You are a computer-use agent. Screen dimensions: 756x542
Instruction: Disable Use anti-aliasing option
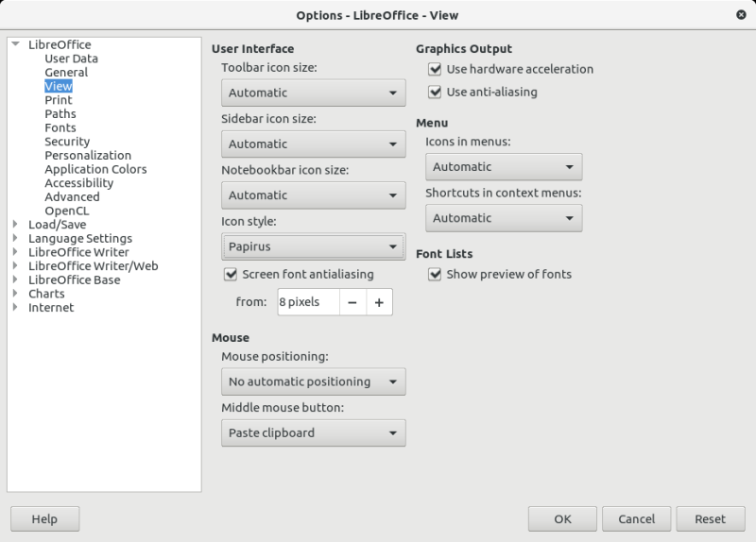pyautogui.click(x=435, y=92)
